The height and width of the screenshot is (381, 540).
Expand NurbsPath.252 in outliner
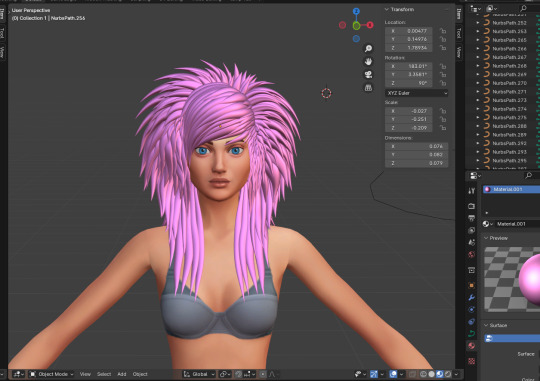coord(478,23)
